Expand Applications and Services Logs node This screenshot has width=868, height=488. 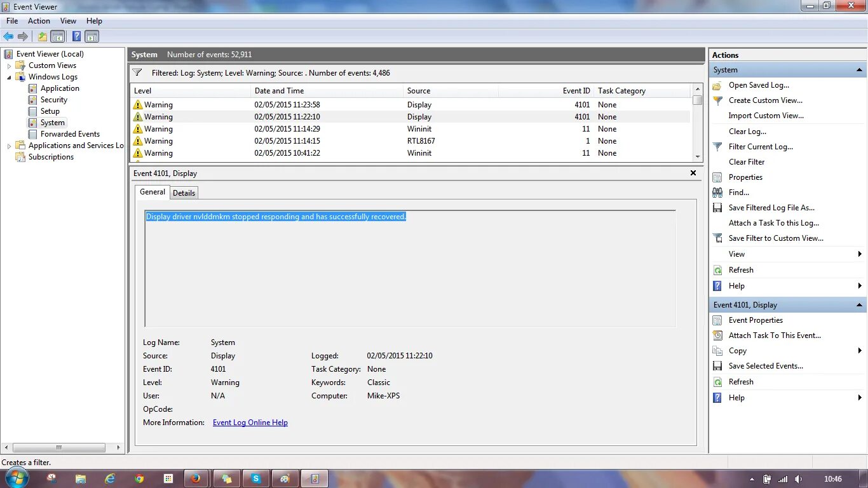click(9, 146)
